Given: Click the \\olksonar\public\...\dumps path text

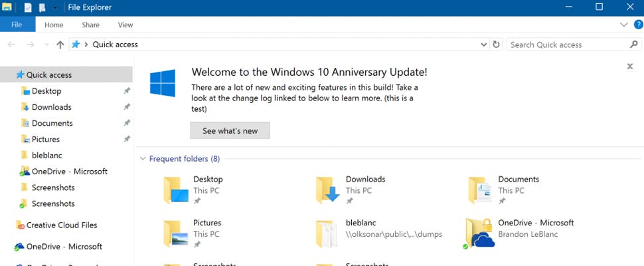Looking at the screenshot, I should tap(394, 234).
